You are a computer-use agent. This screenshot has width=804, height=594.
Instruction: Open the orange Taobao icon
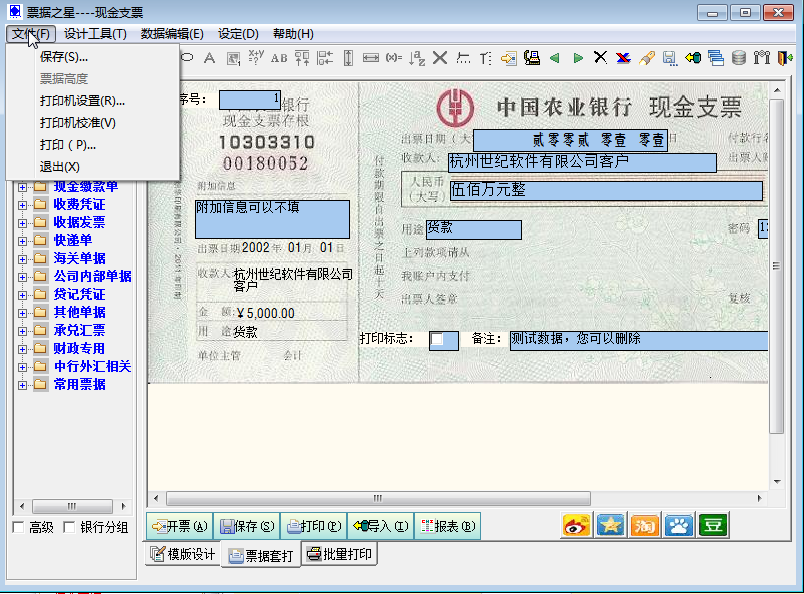click(x=645, y=526)
